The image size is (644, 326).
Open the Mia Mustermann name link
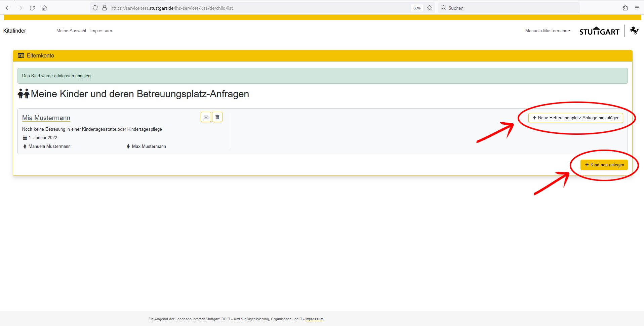click(x=46, y=118)
